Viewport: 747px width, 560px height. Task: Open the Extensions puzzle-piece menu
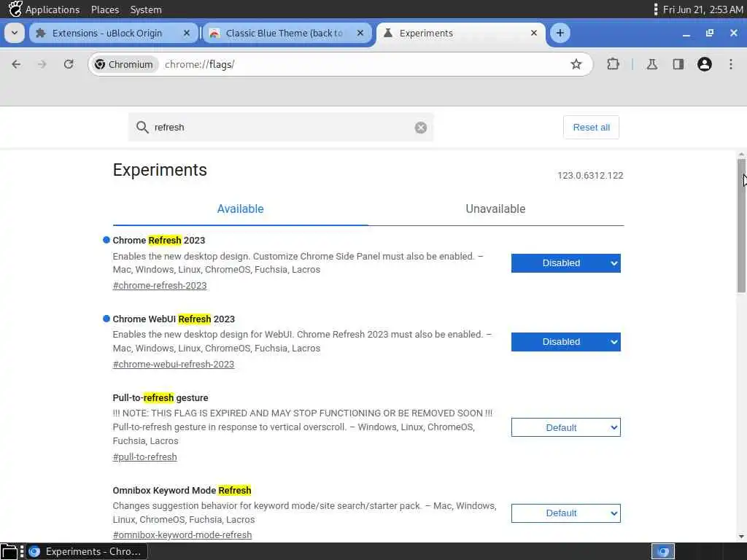[x=613, y=64]
